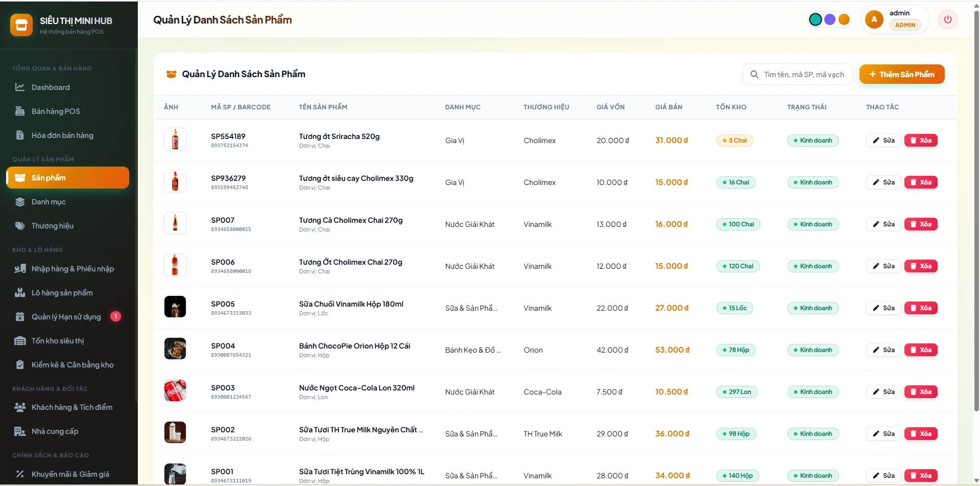980x486 pixels.
Task: Open Thương hiệu from the sidebar
Action: pos(67,226)
